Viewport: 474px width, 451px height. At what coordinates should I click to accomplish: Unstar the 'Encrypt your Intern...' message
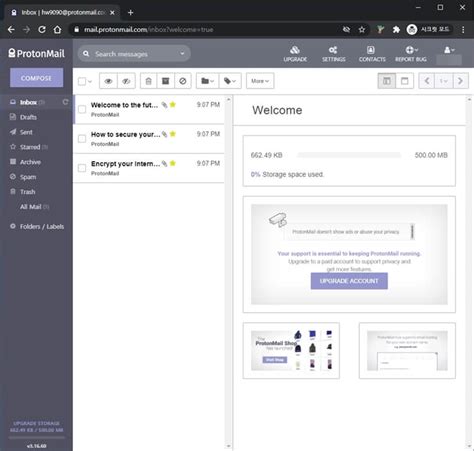[x=173, y=163]
